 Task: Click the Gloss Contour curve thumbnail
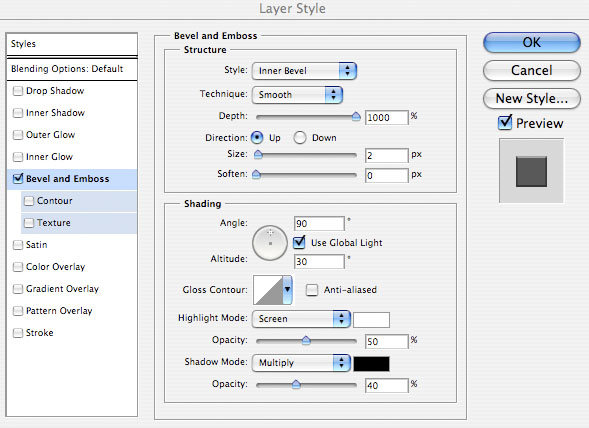coord(268,290)
